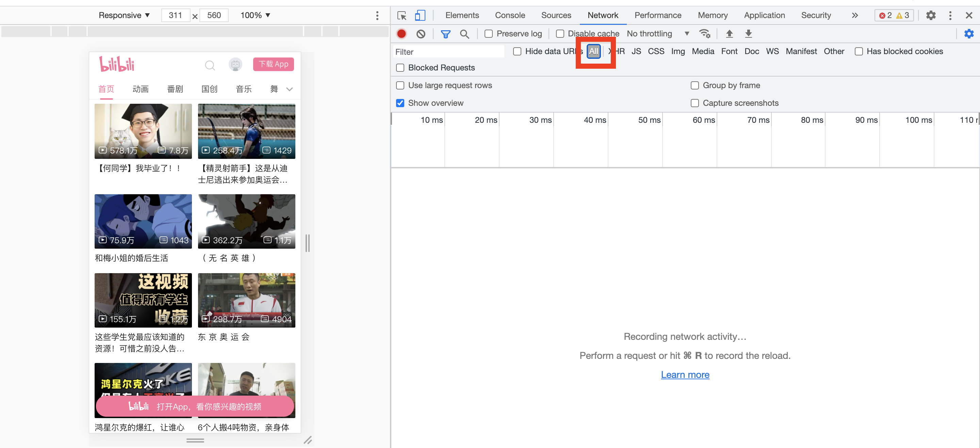The width and height of the screenshot is (980, 448).
Task: Select the inspect element cursor tool
Action: [402, 15]
